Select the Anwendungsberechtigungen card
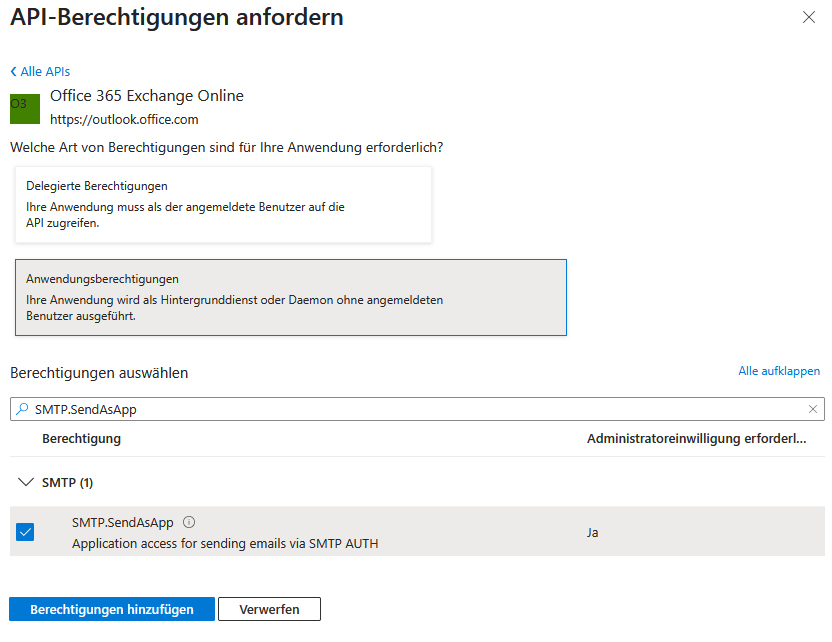Image resolution: width=832 pixels, height=642 pixels. click(291, 297)
